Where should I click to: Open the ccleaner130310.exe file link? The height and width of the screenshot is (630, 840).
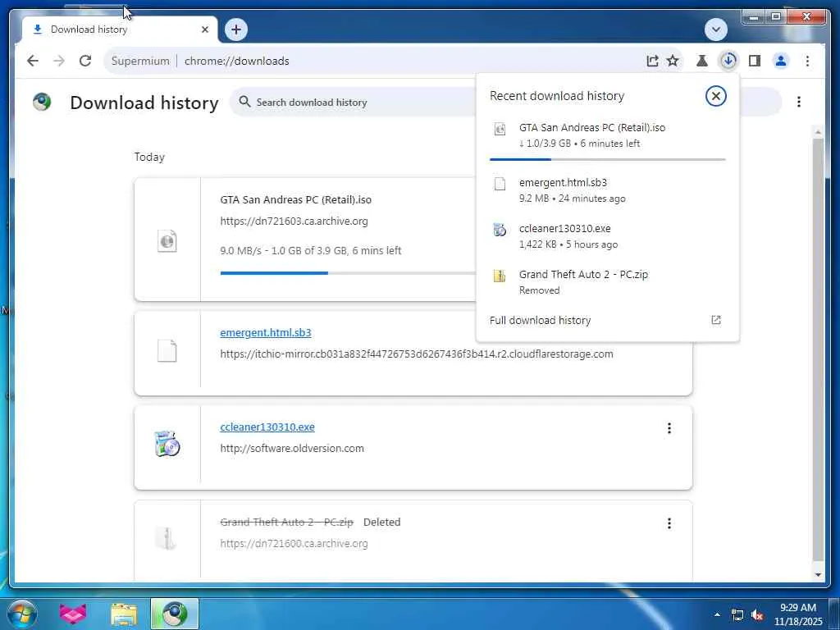tap(267, 427)
